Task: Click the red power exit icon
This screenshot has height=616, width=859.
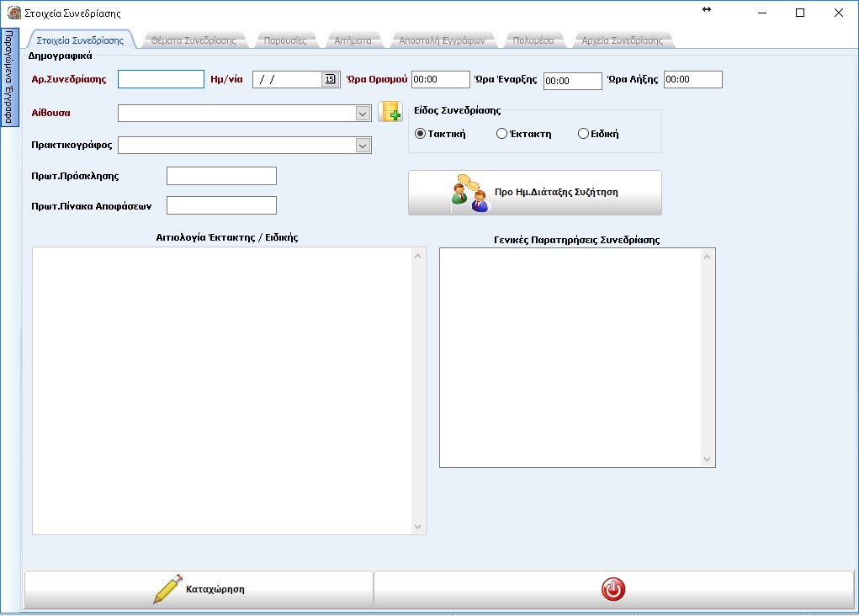Action: (x=613, y=590)
